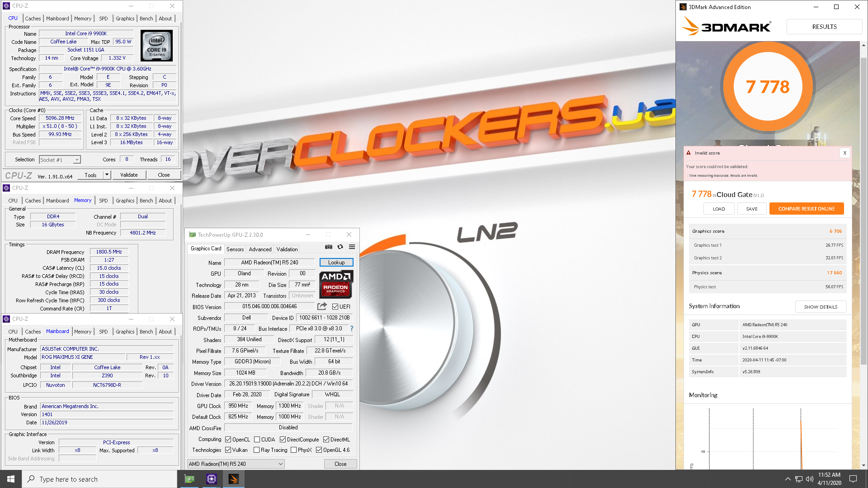Viewport: 868px width, 488px height.
Task: Open the Windows notification center
Action: [x=853, y=479]
